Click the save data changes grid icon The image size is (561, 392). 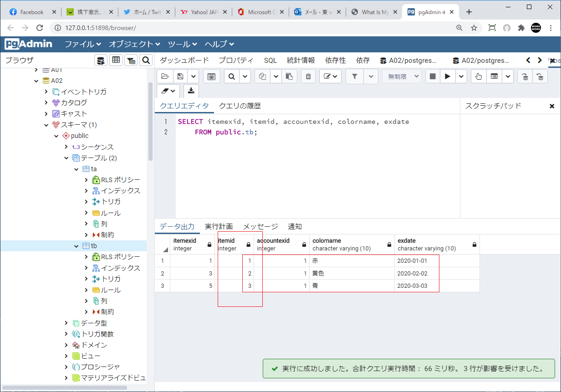pyautogui.click(x=211, y=76)
